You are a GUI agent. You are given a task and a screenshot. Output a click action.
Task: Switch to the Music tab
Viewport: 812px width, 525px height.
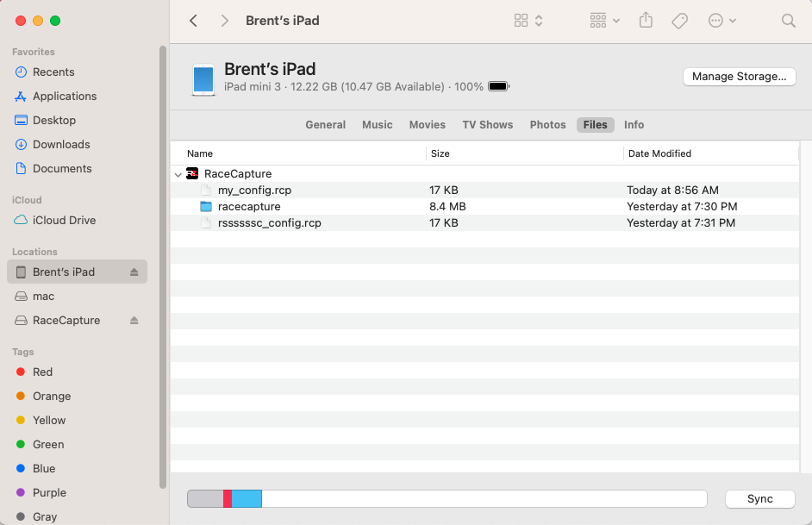(377, 125)
